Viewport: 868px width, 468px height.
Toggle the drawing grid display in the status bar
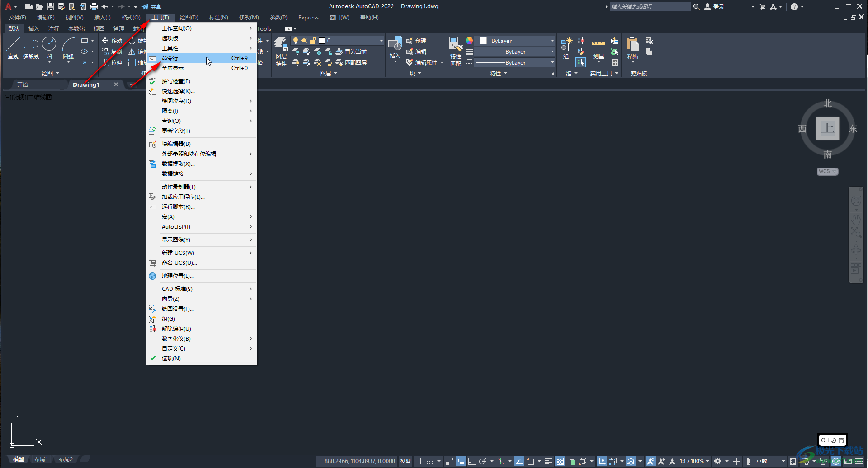419,461
